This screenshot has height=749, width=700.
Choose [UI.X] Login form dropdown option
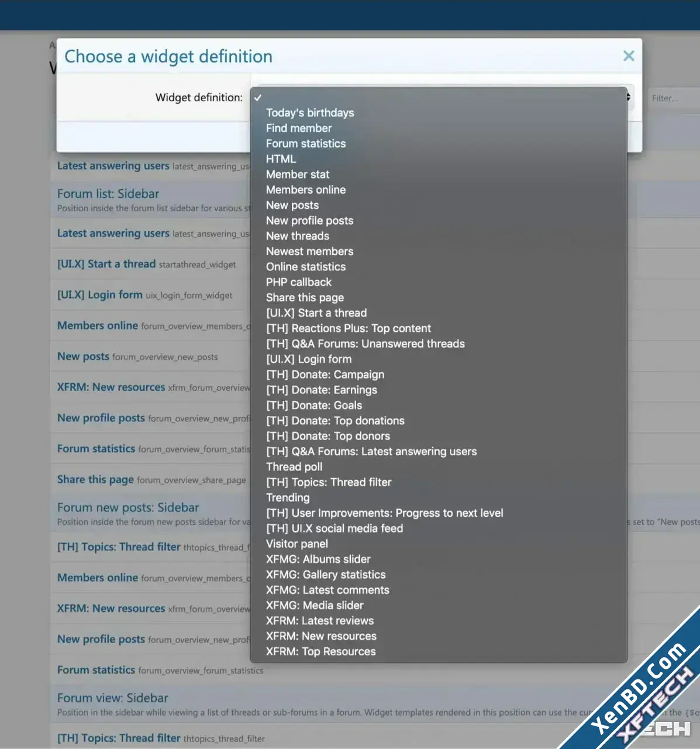point(439,359)
